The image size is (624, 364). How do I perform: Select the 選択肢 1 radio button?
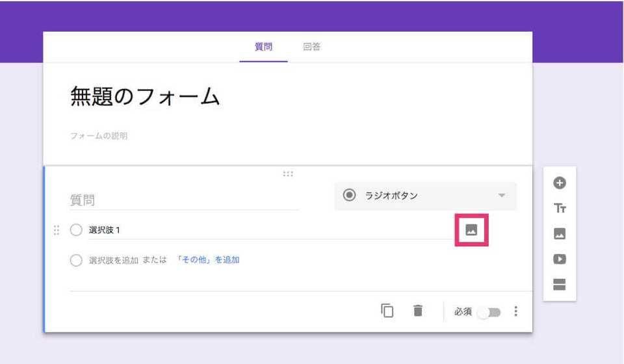[x=76, y=230]
